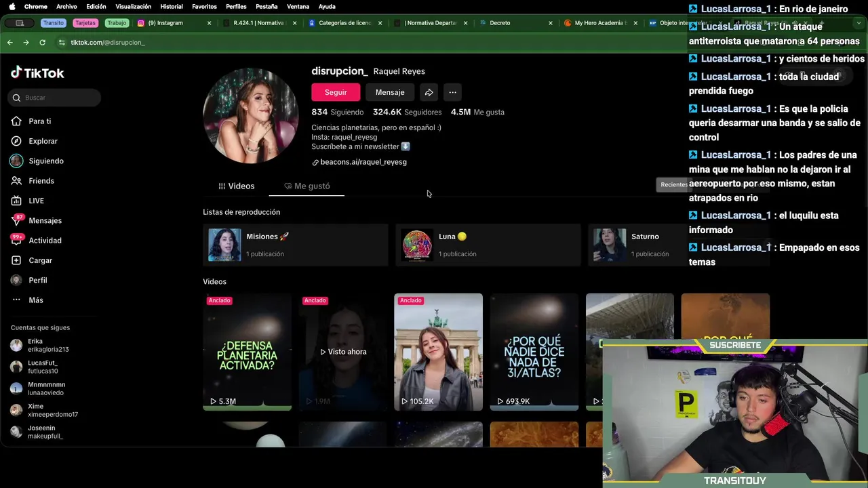Switch to the R.424.1 Normativa tab
Image resolution: width=868 pixels, height=488 pixels.
coord(259,23)
